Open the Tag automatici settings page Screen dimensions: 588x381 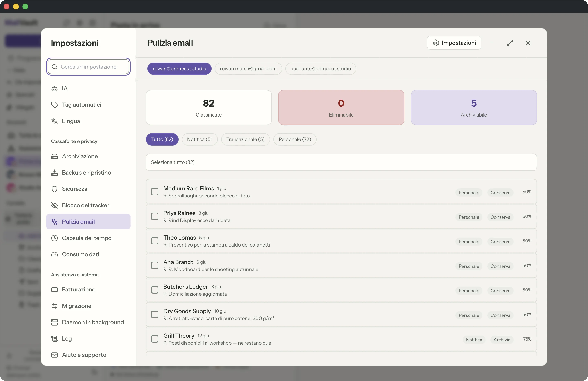(88, 105)
